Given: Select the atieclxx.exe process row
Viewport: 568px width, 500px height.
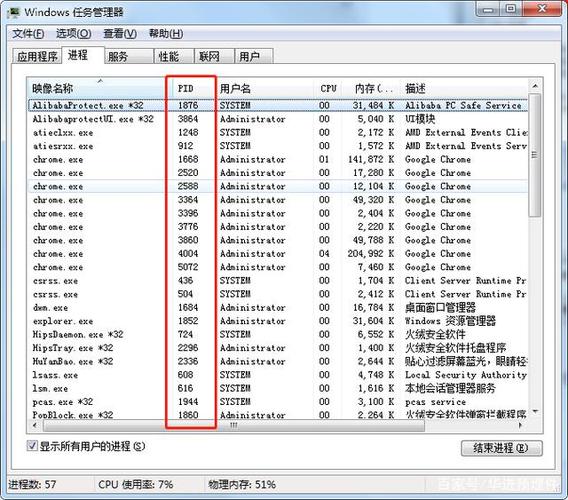Looking at the screenshot, I should [278, 133].
